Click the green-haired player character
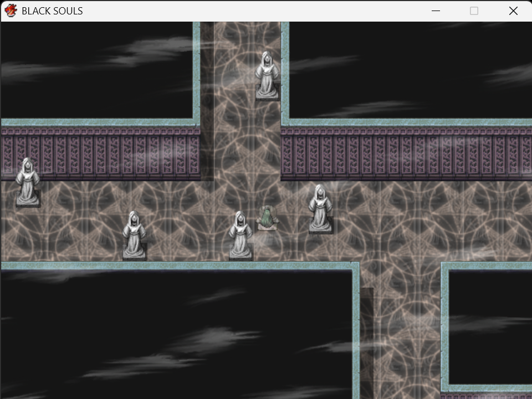Viewport: 532px width, 399px height. pyautogui.click(x=267, y=218)
